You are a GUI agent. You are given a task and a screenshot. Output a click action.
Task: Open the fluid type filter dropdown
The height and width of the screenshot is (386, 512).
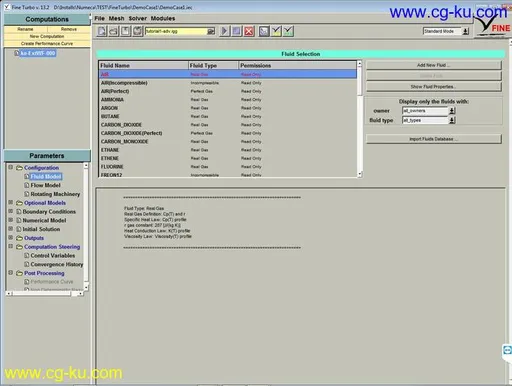point(452,120)
